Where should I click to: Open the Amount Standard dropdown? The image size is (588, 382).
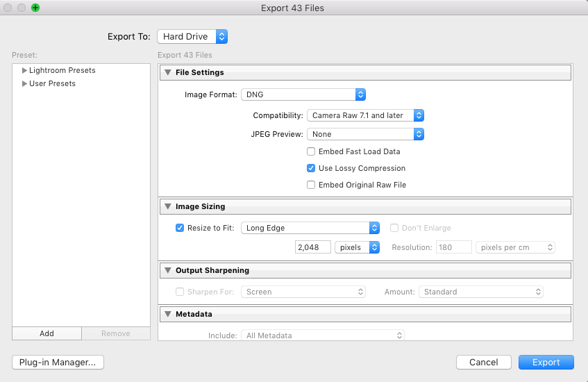481,292
